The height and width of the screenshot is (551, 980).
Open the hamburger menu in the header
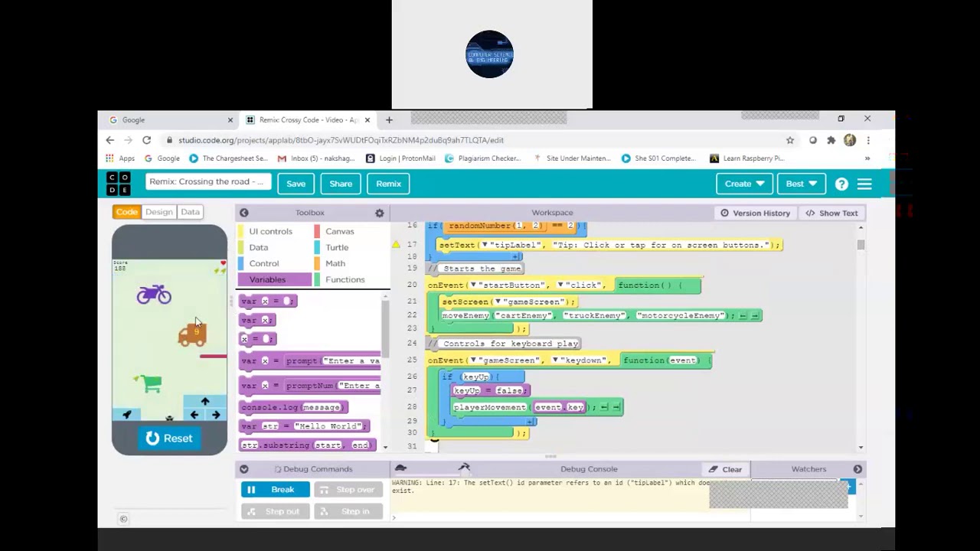[x=864, y=184]
